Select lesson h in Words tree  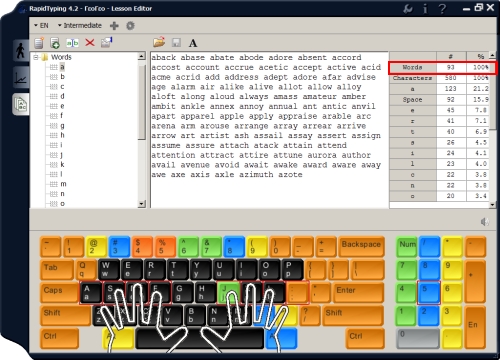(62, 135)
